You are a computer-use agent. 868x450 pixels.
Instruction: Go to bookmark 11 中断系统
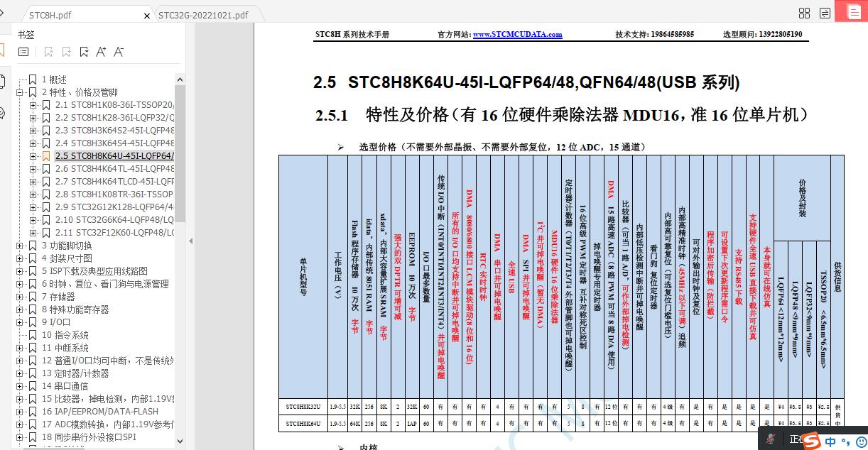(x=65, y=348)
